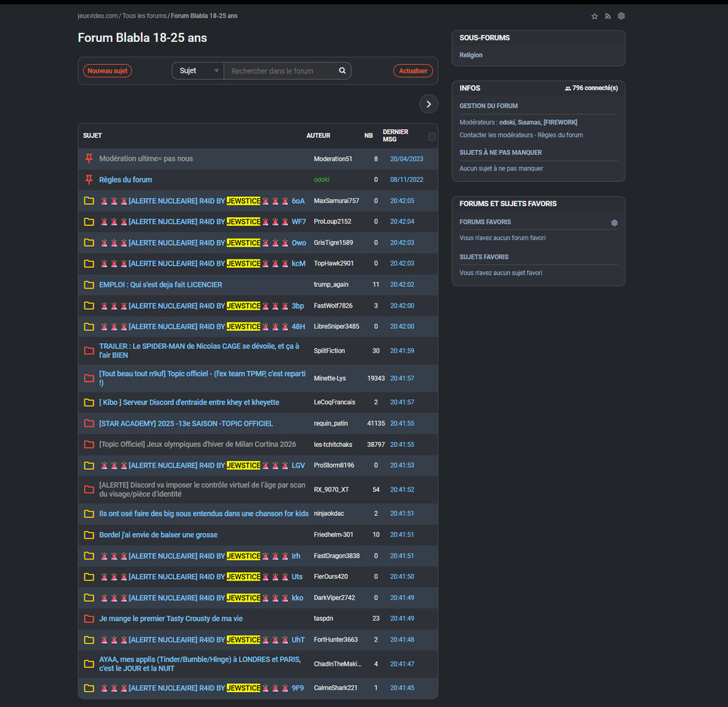Click pin icon next to Règles du forum
Viewport: 728px width, 707px height.
(x=89, y=180)
